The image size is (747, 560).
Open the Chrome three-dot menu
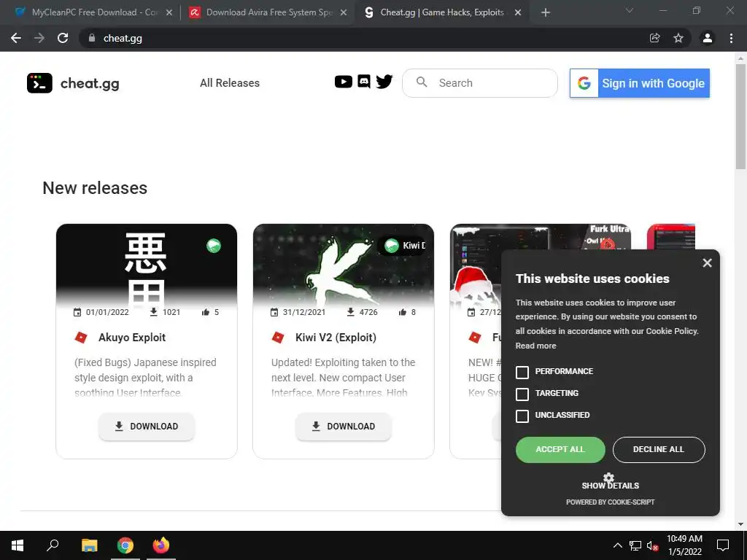pos(731,38)
